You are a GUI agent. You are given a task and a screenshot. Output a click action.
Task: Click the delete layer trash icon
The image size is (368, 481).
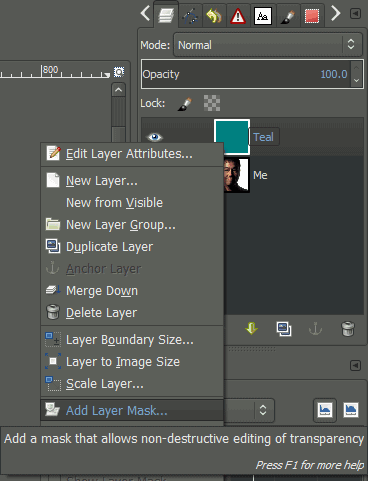(347, 329)
